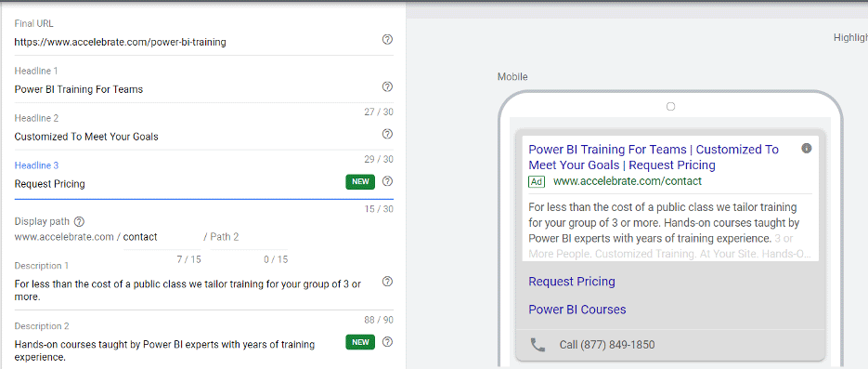Click www.accelebrate.com/contact URL in preview
This screenshot has height=369, width=868.
point(628,181)
